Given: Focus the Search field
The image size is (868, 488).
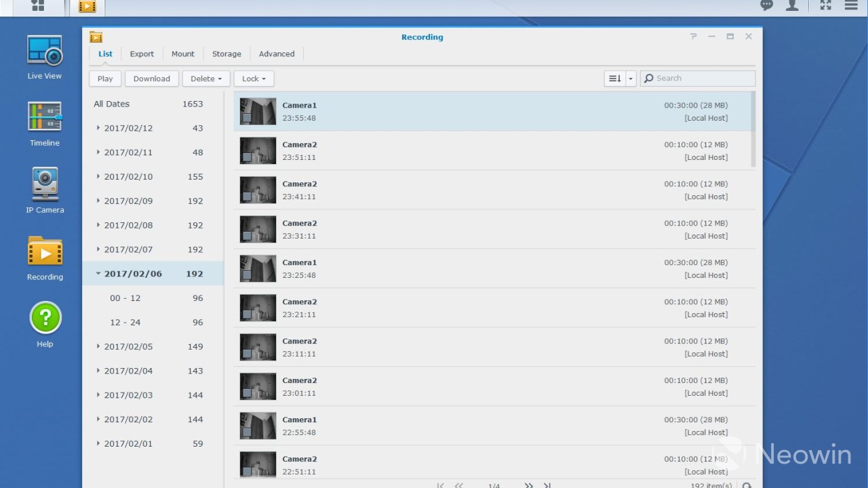Looking at the screenshot, I should [x=698, y=79].
